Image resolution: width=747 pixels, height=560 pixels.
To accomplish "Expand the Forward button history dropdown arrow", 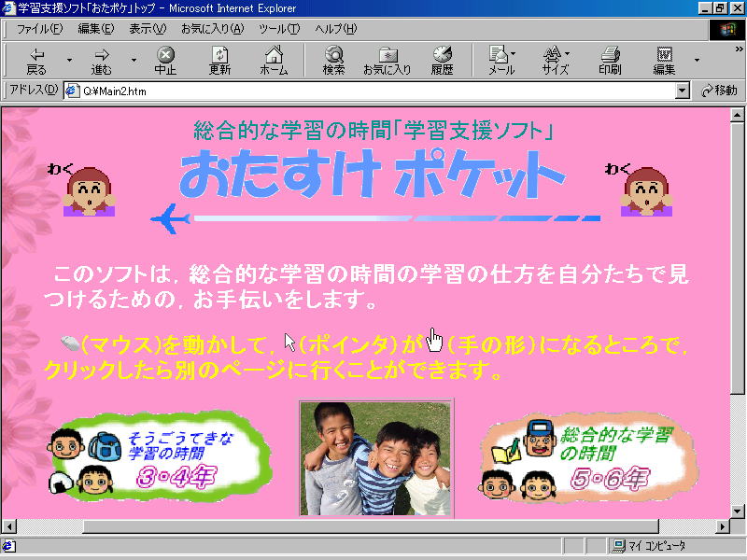I will (x=134, y=60).
